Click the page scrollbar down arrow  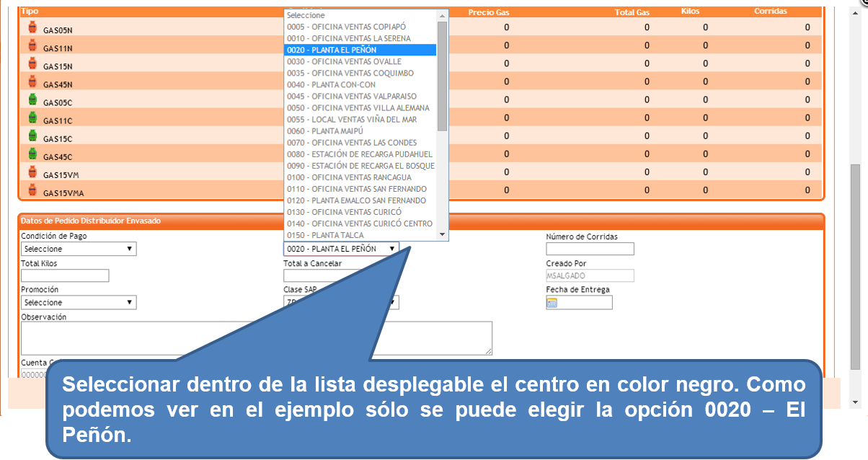(x=855, y=402)
